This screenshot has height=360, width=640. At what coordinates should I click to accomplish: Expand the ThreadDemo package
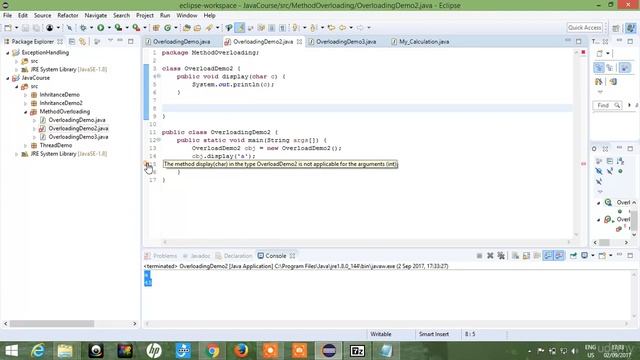pyautogui.click(x=25, y=146)
